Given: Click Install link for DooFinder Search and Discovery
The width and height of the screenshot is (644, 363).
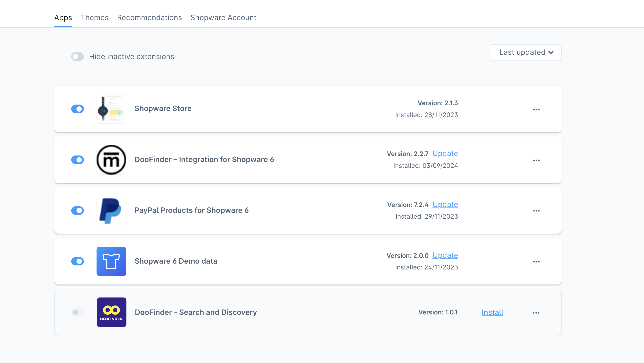Looking at the screenshot, I should (492, 312).
